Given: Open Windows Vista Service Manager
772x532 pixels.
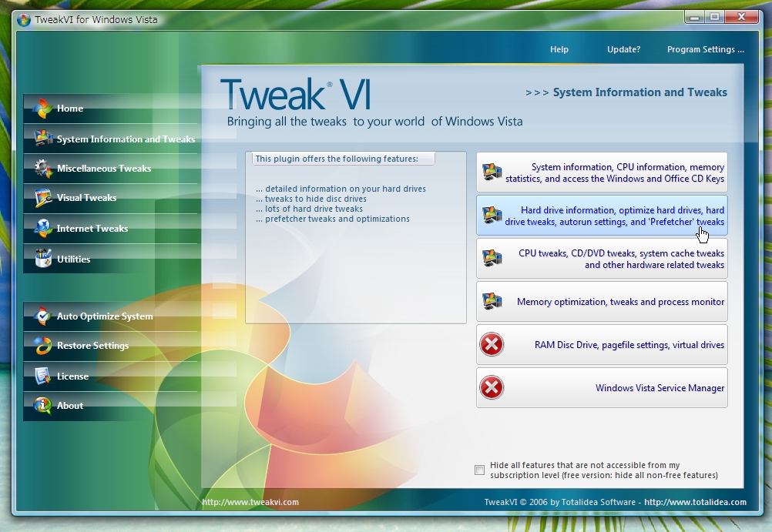Looking at the screenshot, I should pyautogui.click(x=602, y=387).
